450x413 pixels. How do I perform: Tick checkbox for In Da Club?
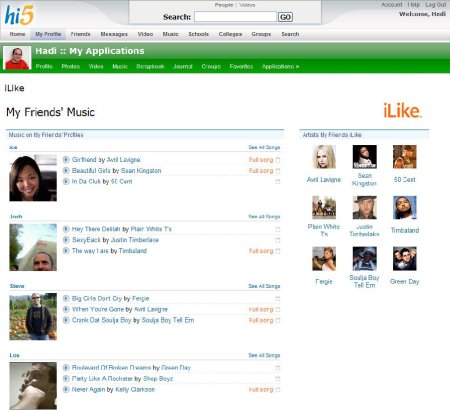click(x=278, y=182)
